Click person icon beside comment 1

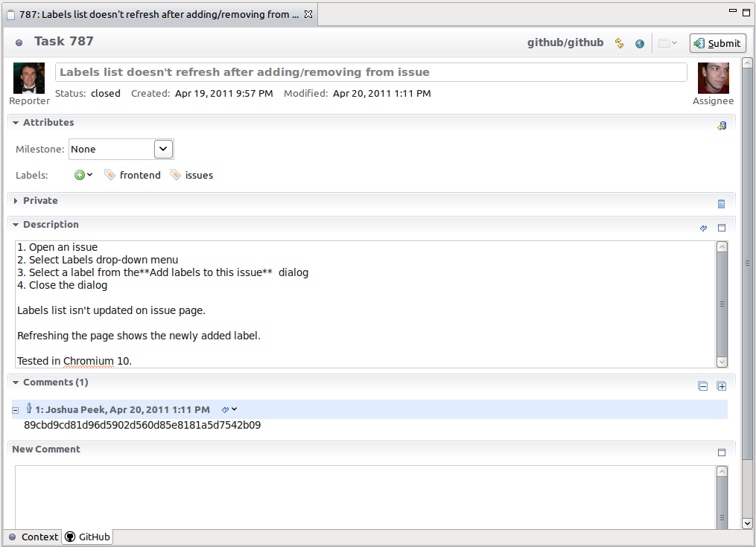(28, 409)
